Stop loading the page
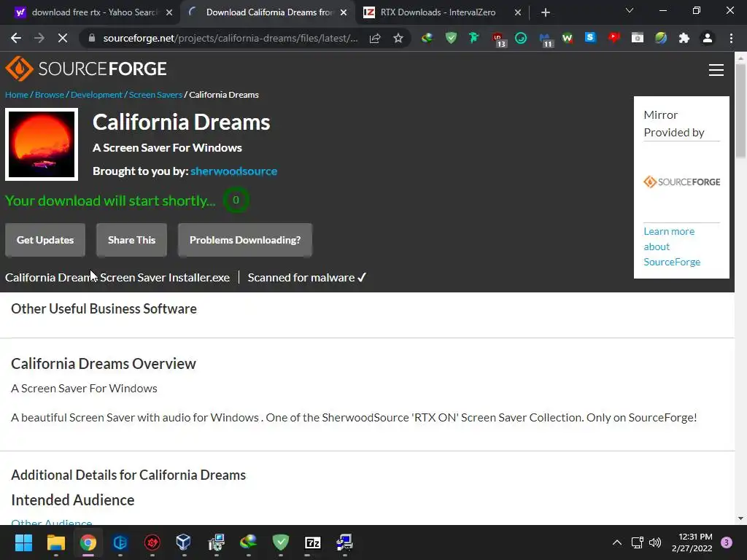The height and width of the screenshot is (560, 747). coord(63,38)
